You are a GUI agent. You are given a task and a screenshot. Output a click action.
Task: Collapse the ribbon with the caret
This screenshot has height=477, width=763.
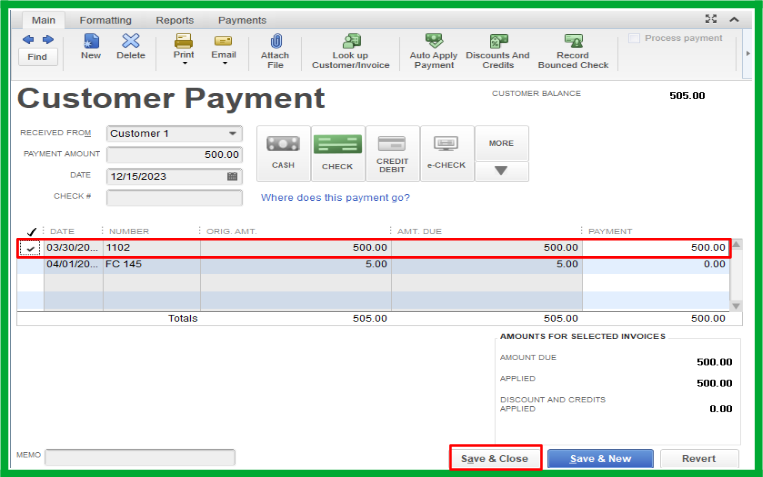pyautogui.click(x=734, y=19)
